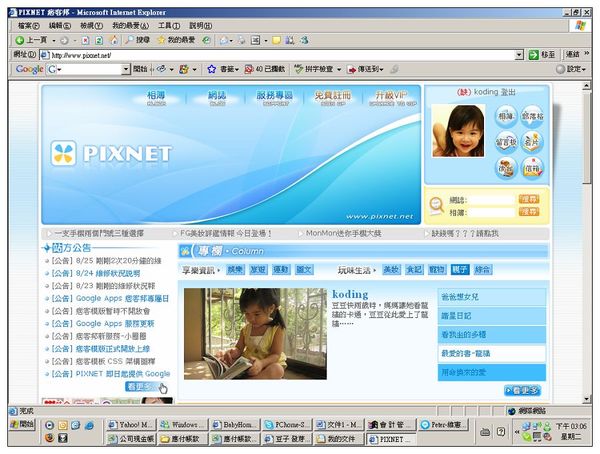This screenshot has width=600, height=454.
Task: Click the Windows Start (開始) button
Action: pos(22,424)
